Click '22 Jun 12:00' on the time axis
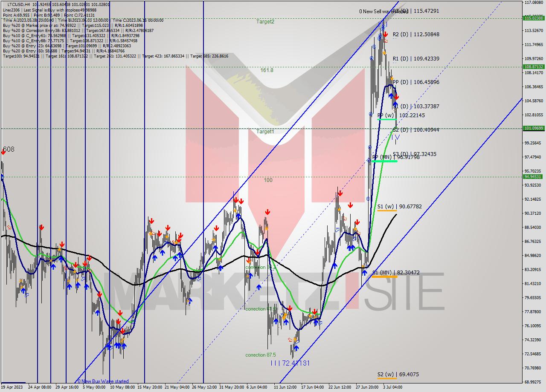The width and height of the screenshot is (546, 392). (x=340, y=387)
